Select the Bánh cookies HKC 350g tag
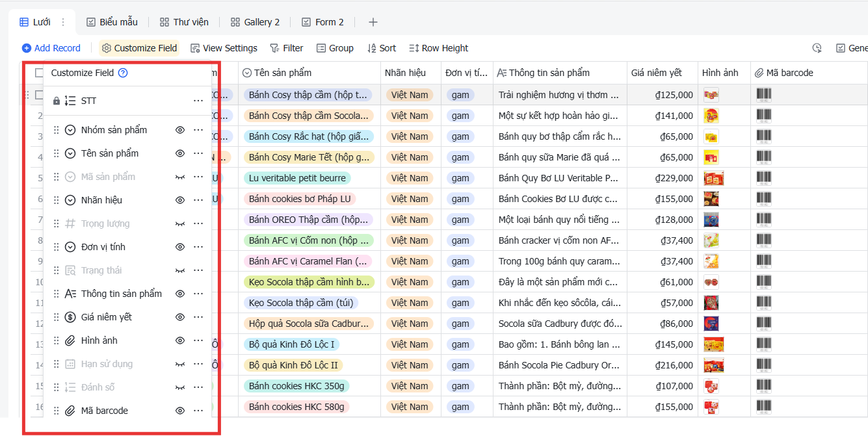This screenshot has width=868, height=436. (296, 386)
